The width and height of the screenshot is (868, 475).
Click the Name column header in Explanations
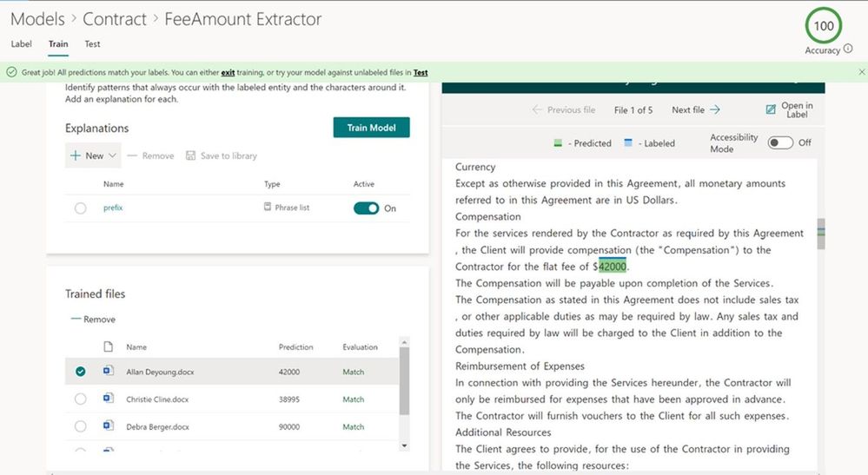pos(114,183)
